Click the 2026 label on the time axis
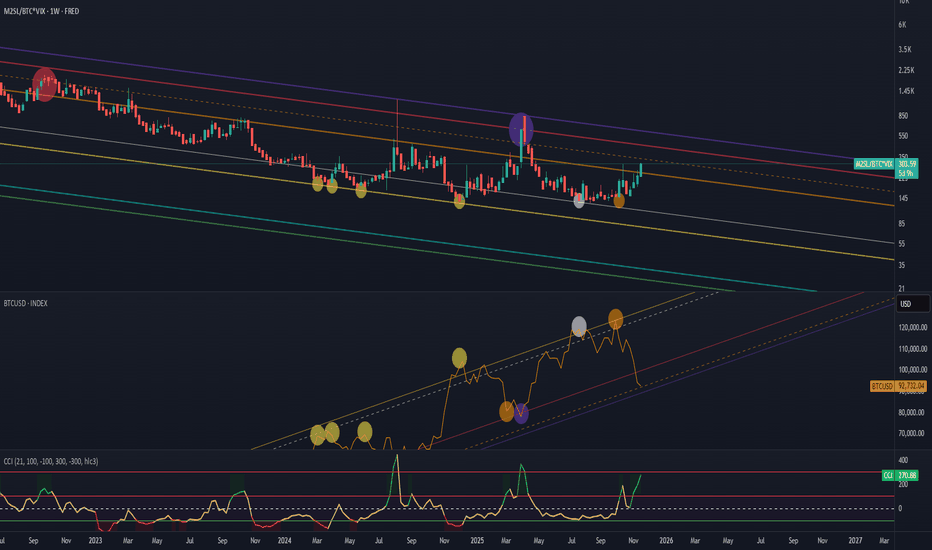Screen dimensions: 932x550 665,540
